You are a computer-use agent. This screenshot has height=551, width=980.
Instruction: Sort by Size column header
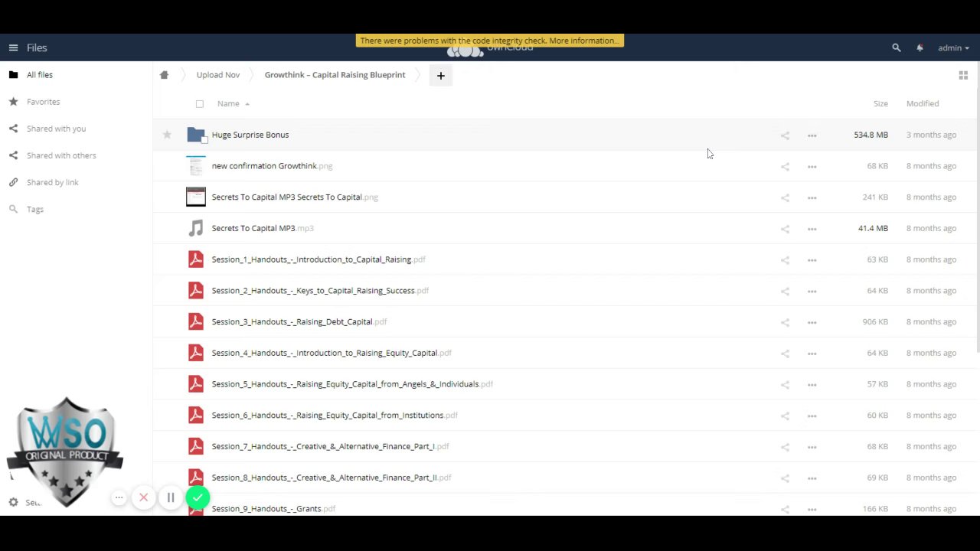(880, 103)
